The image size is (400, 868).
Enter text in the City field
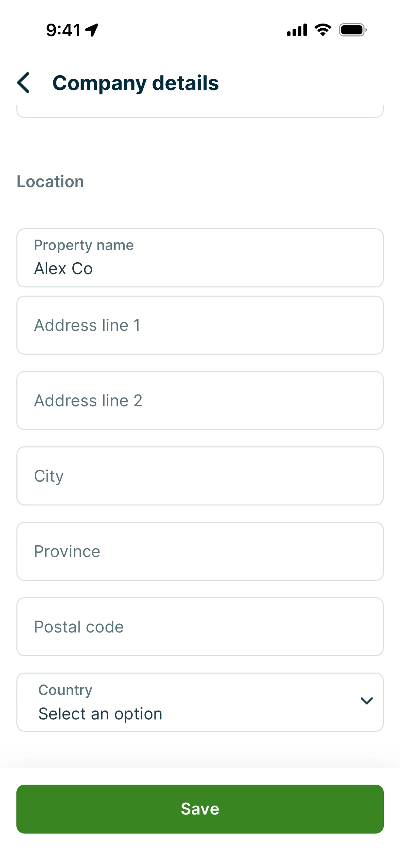[x=200, y=476]
